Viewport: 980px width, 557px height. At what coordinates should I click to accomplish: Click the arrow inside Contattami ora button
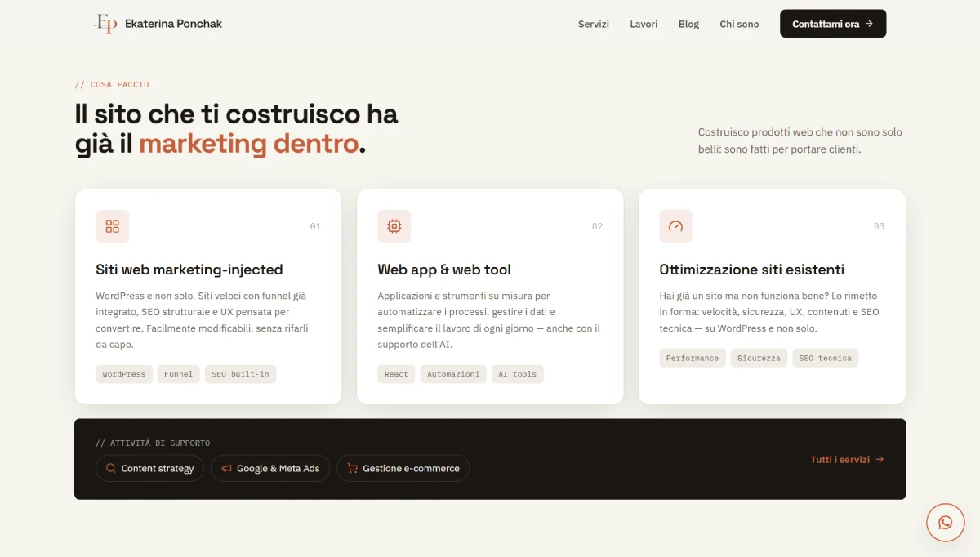[x=869, y=24]
